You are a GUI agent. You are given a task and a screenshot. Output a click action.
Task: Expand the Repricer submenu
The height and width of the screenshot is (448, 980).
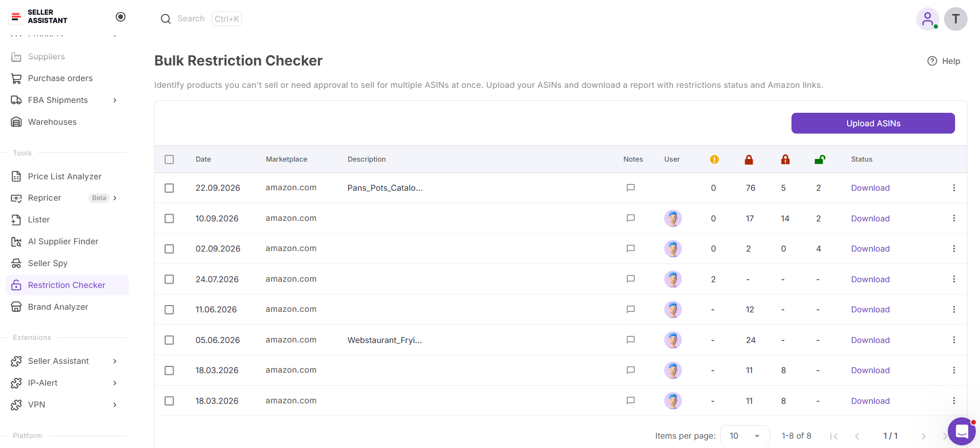point(115,198)
